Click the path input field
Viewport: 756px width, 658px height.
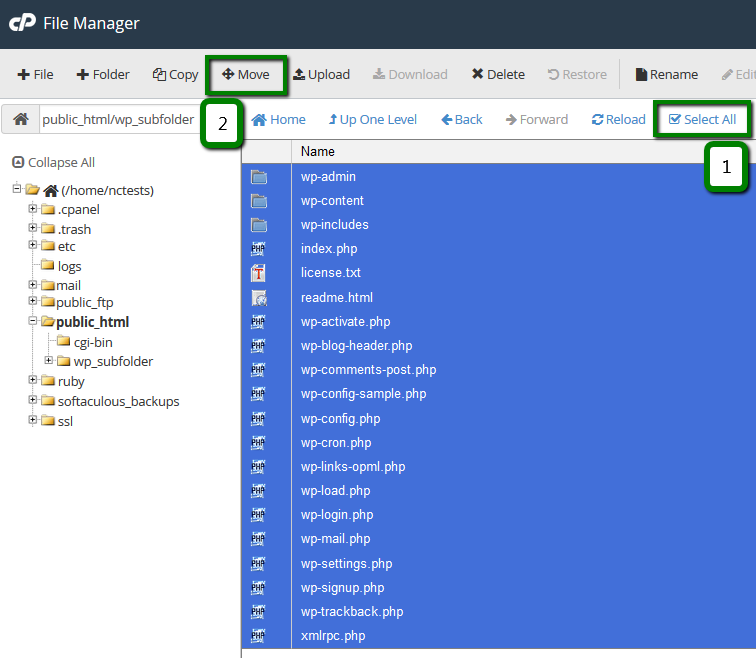click(118, 119)
